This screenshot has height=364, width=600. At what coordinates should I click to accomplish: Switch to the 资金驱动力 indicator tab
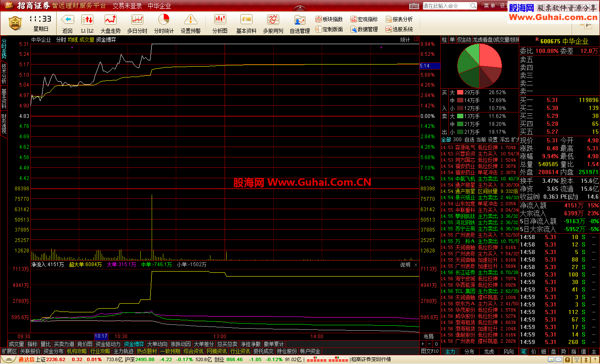pos(108,344)
